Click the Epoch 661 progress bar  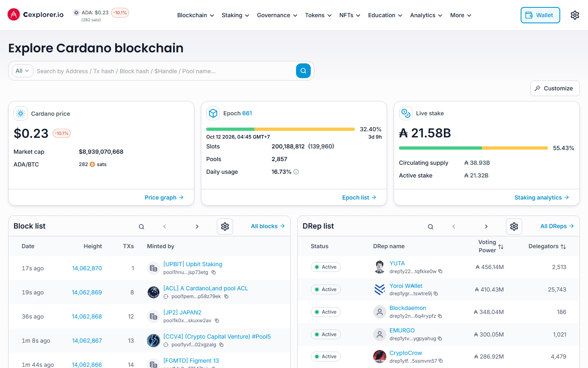[281, 129]
